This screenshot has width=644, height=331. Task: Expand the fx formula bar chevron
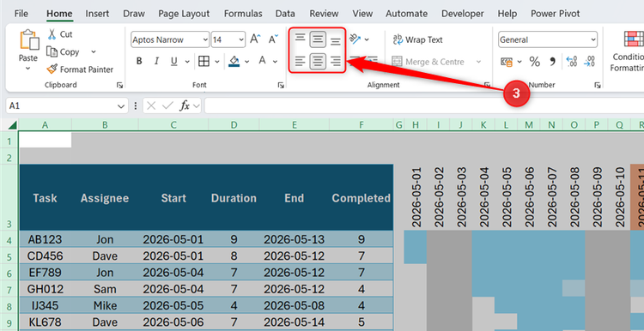click(197, 106)
